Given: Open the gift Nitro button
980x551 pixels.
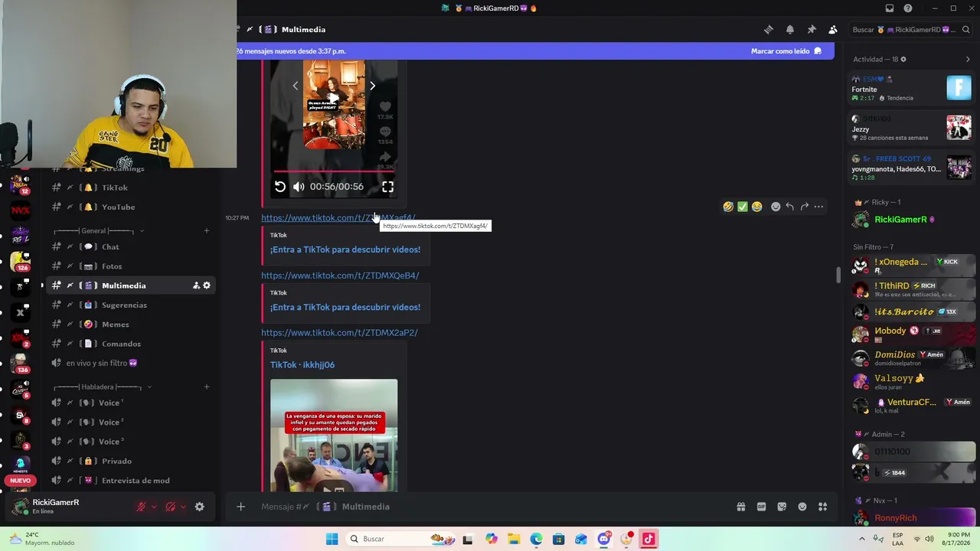Looking at the screenshot, I should tap(741, 507).
